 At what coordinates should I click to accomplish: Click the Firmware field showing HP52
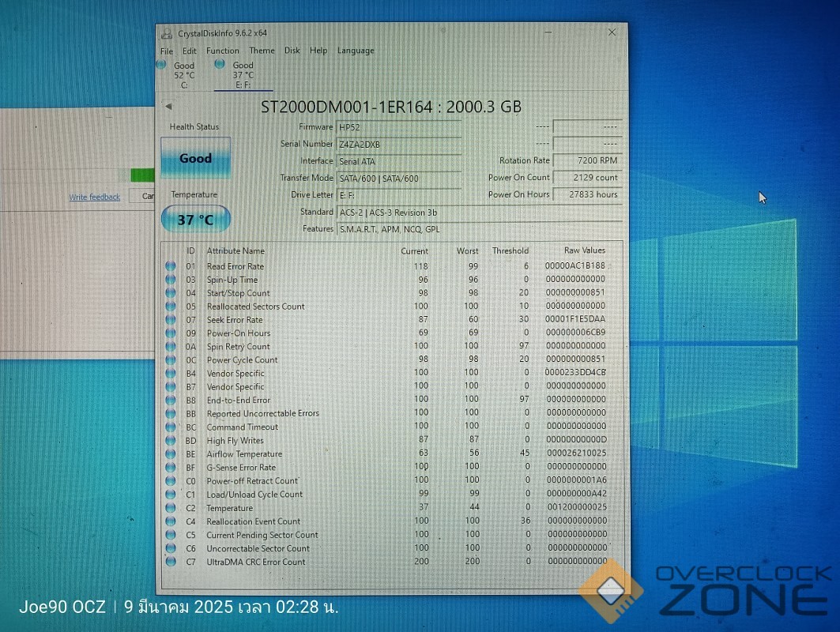(x=399, y=127)
